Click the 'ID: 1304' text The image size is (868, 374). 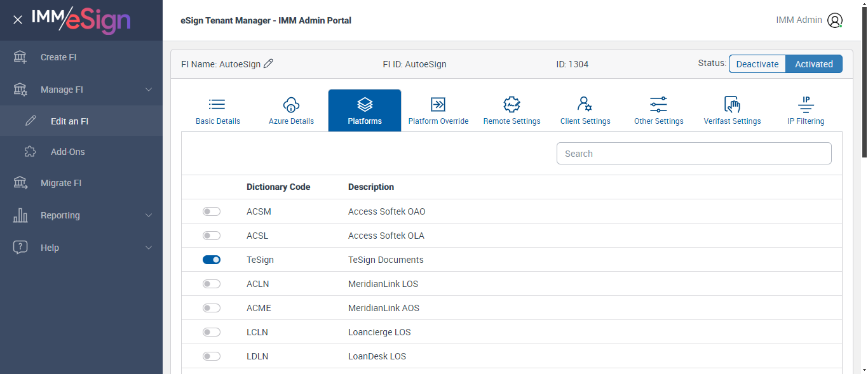click(572, 64)
